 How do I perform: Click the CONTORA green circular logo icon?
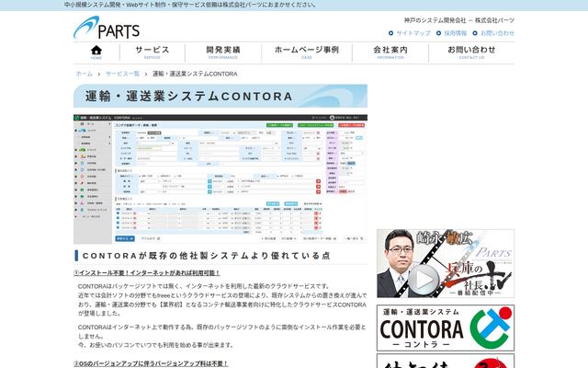point(491,328)
